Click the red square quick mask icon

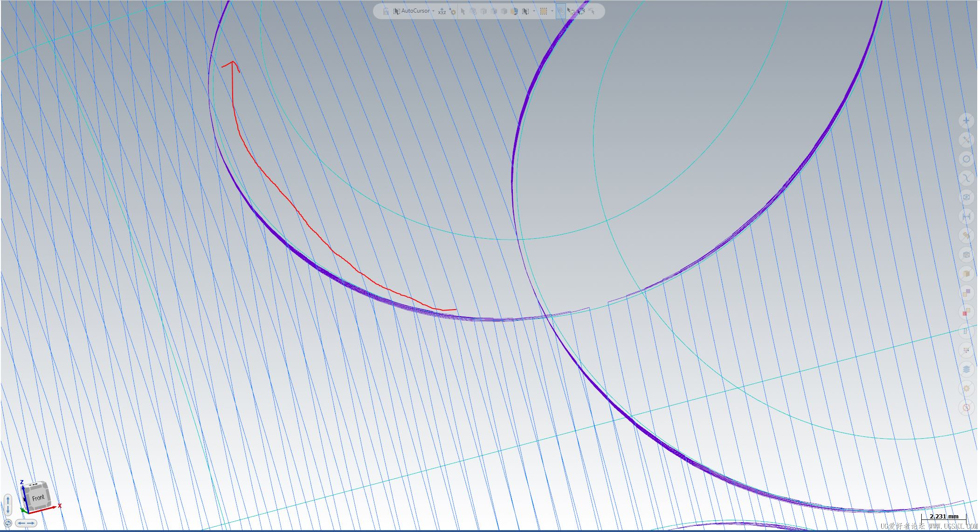966,312
